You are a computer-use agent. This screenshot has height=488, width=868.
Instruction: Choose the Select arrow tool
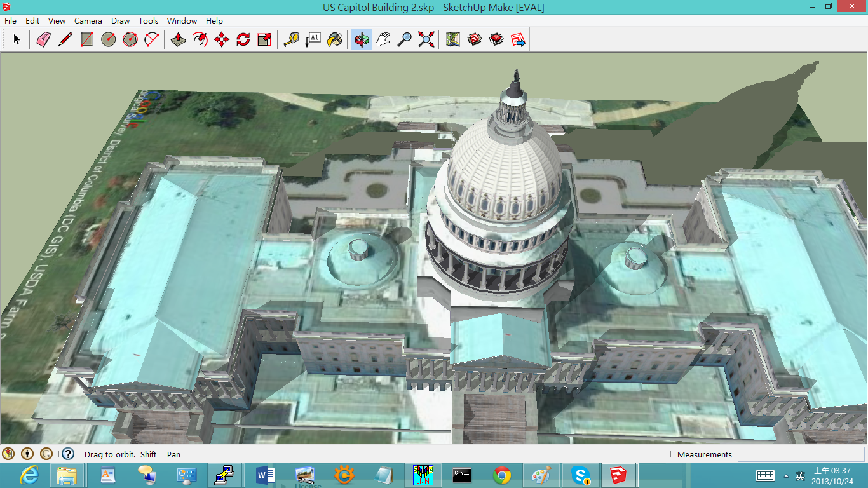[17, 39]
